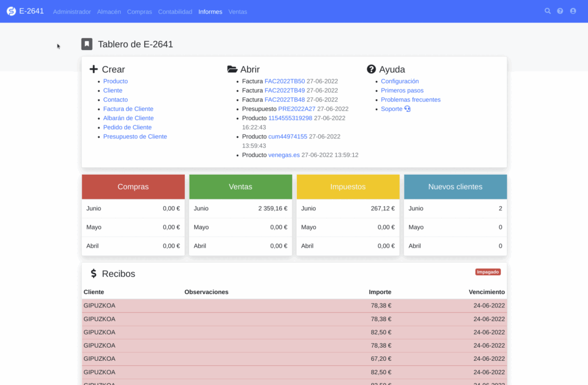588x385 pixels.
Task: Click the red Impagado badge
Action: click(x=488, y=272)
